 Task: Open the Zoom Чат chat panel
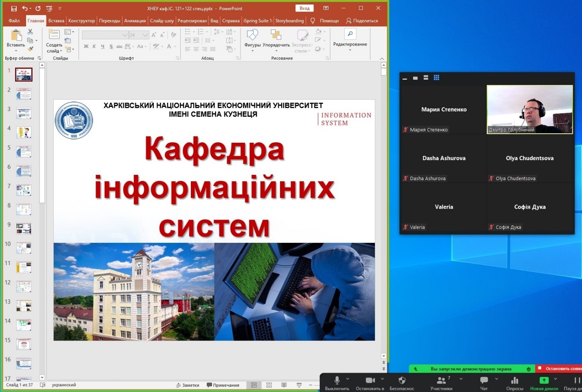pyautogui.click(x=484, y=383)
